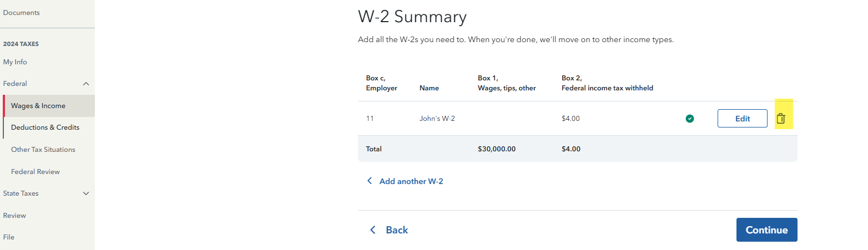
Task: Expand the State Taxes section chevron
Action: [x=86, y=193]
